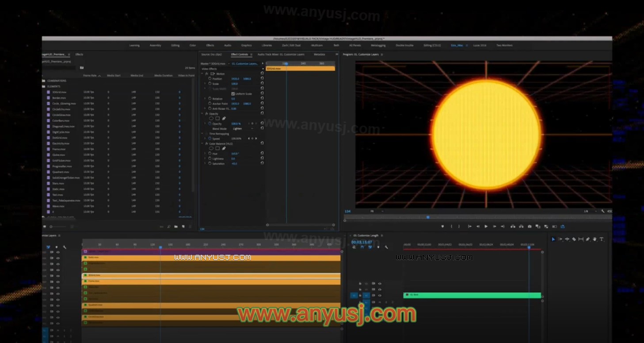Toggle eye visibility of top video track
Image resolution: width=644 pixels, height=343 pixels.
58,252
